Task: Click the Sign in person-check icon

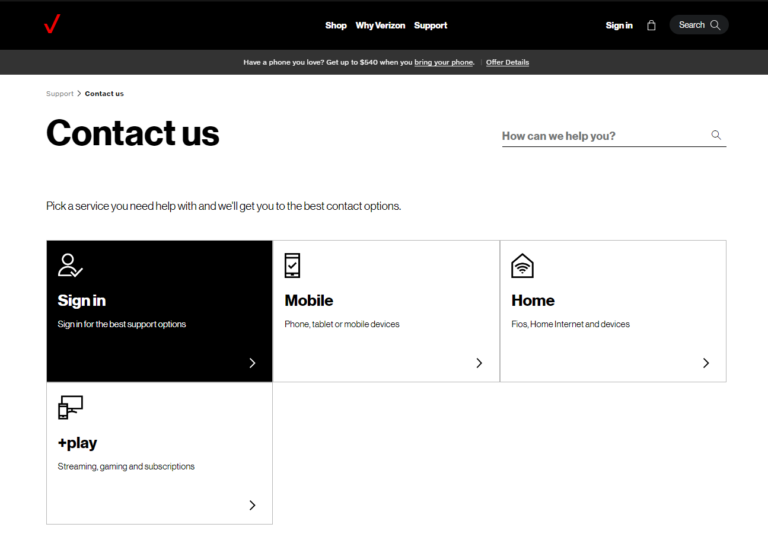Action: [x=70, y=265]
